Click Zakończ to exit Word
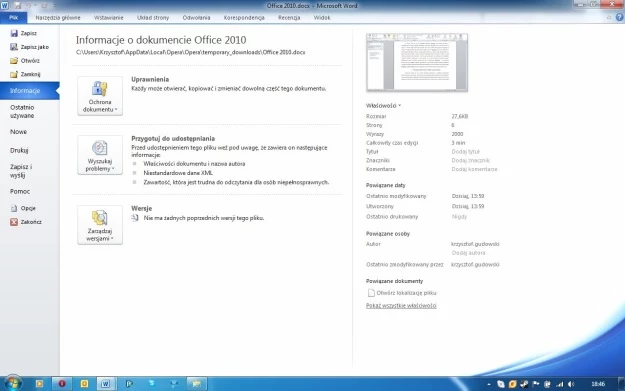The height and width of the screenshot is (391, 625). coord(26,222)
